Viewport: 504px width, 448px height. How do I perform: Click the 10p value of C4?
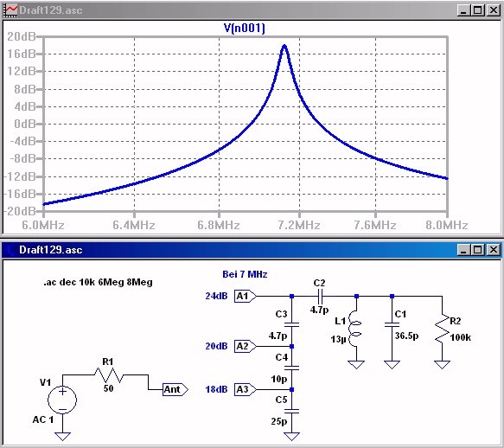coord(279,379)
